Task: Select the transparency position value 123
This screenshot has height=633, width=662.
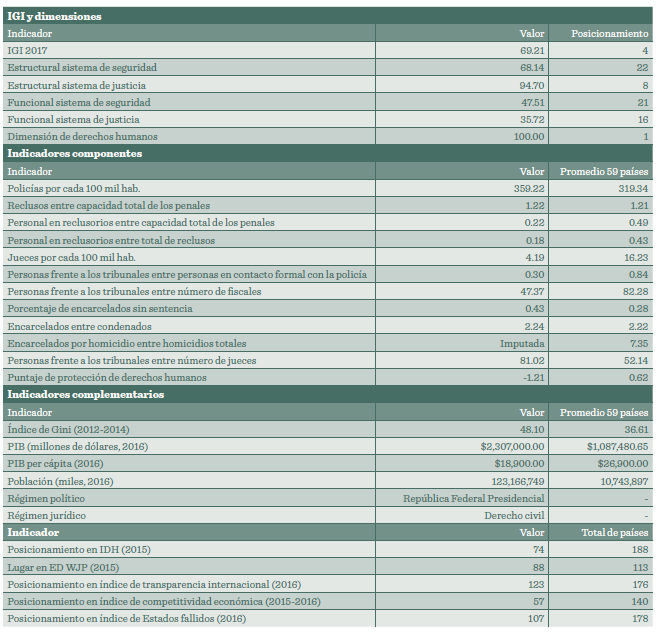Action: point(536,584)
